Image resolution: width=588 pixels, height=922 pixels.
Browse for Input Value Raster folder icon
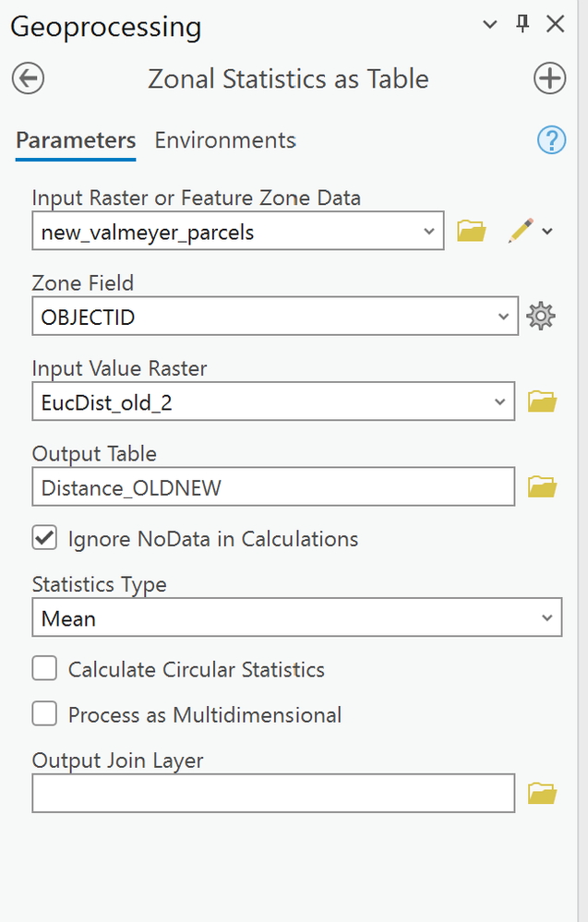[542, 401]
